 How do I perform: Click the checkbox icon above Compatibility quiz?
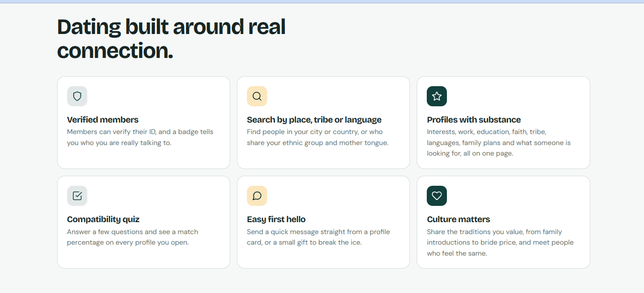point(77,196)
